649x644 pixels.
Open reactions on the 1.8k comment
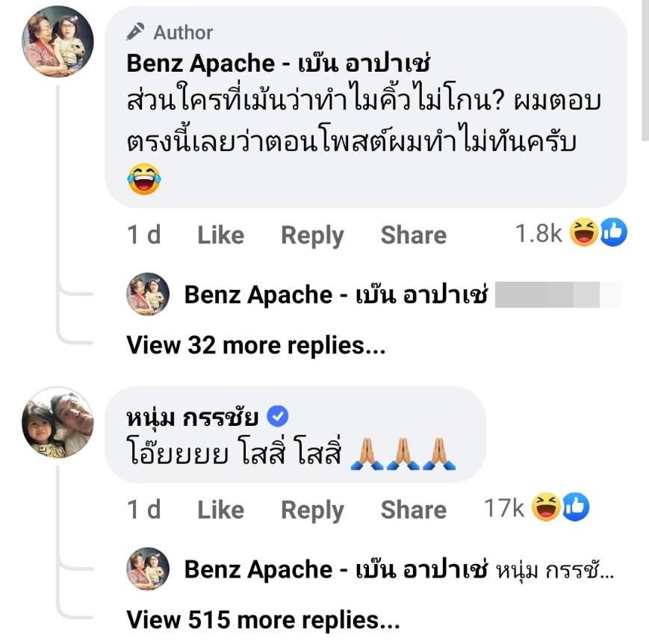click(x=571, y=235)
